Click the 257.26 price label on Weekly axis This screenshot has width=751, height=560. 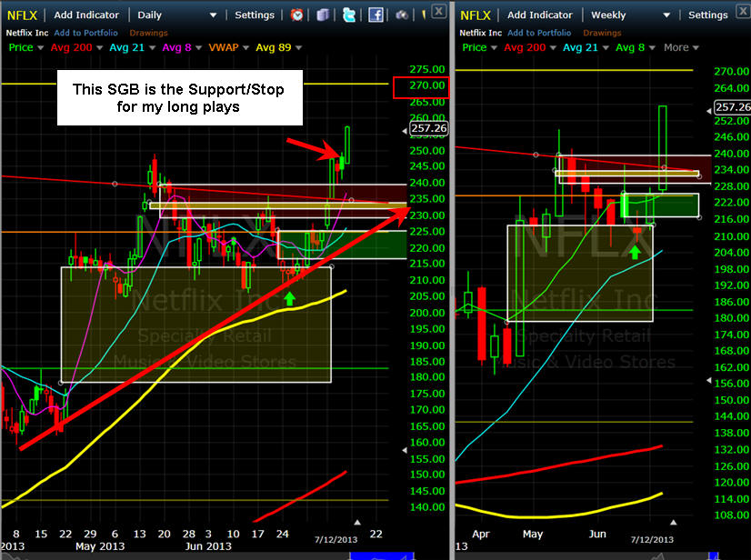pyautogui.click(x=732, y=107)
